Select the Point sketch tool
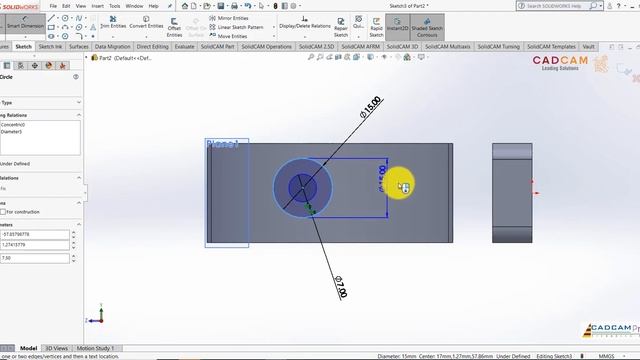This screenshot has width=640, height=360. [x=93, y=36]
